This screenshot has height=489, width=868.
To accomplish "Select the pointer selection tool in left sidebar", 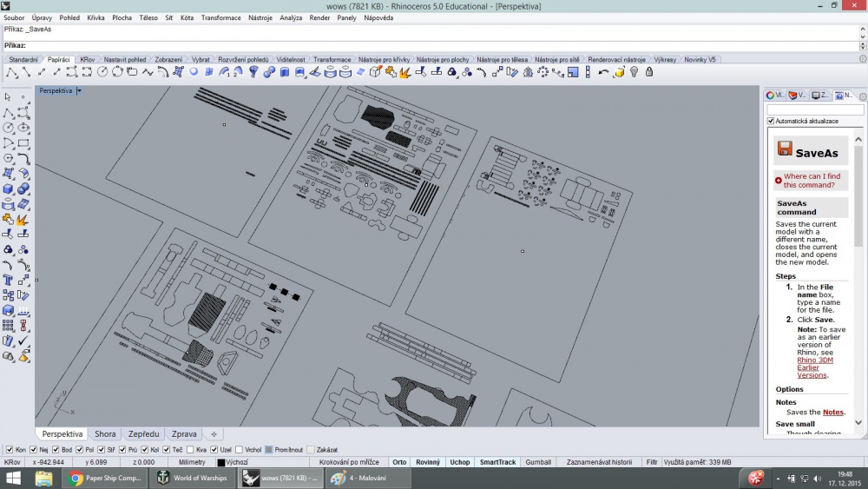I will 8,97.
